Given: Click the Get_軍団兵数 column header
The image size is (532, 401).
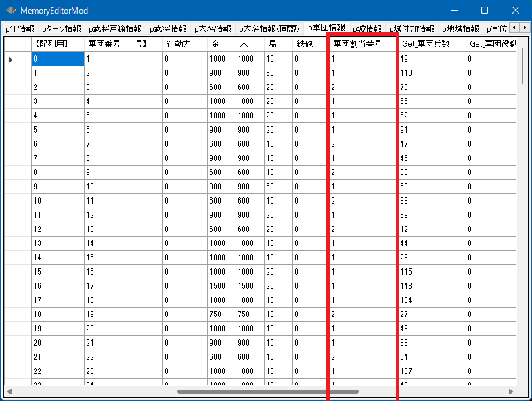Looking at the screenshot, I should [x=431, y=44].
